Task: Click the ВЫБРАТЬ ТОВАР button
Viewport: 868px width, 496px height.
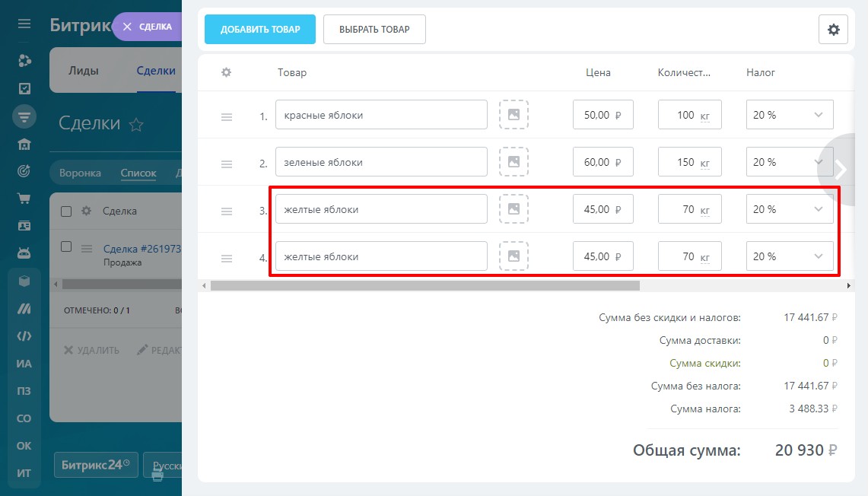Action: [375, 30]
